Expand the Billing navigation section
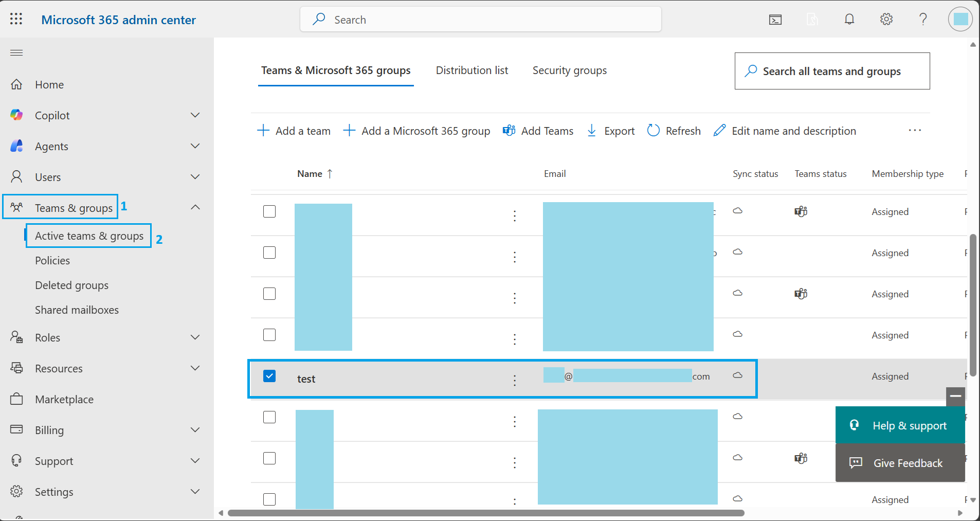 (x=195, y=430)
